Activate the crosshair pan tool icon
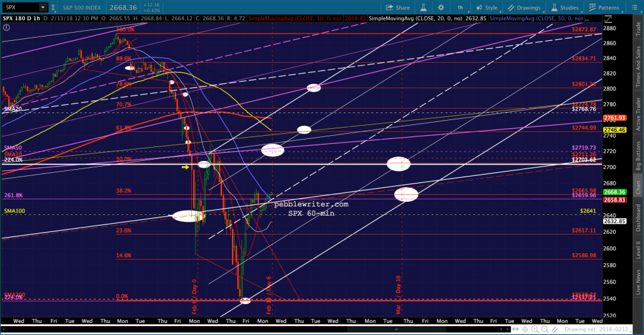 pyautogui.click(x=525, y=329)
